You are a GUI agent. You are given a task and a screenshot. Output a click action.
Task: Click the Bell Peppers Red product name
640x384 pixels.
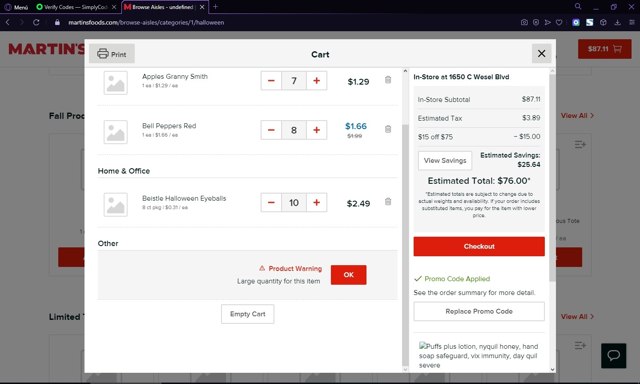(x=169, y=126)
